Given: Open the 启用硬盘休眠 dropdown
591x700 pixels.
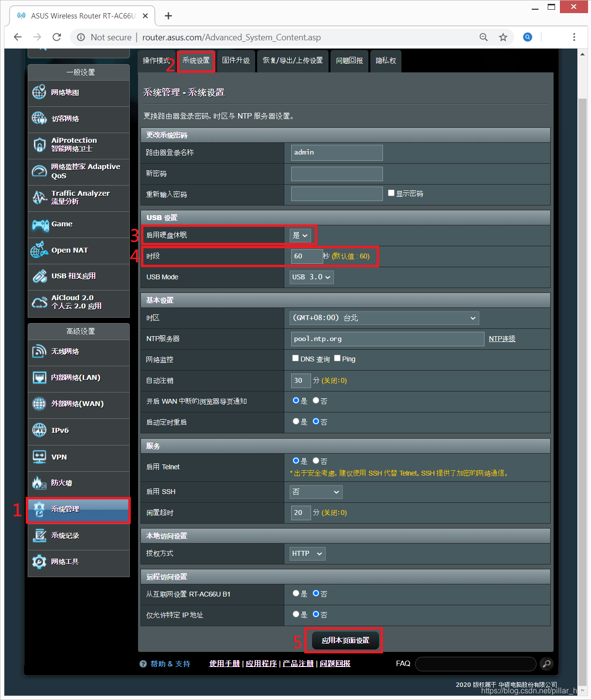Looking at the screenshot, I should click(300, 236).
